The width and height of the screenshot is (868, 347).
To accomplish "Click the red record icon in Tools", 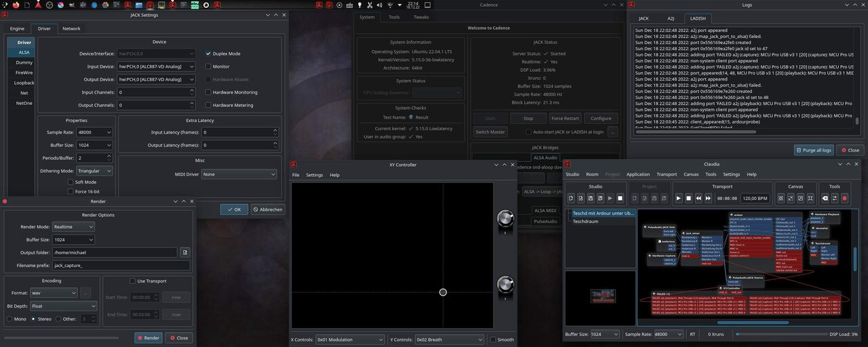I will pyautogui.click(x=844, y=199).
